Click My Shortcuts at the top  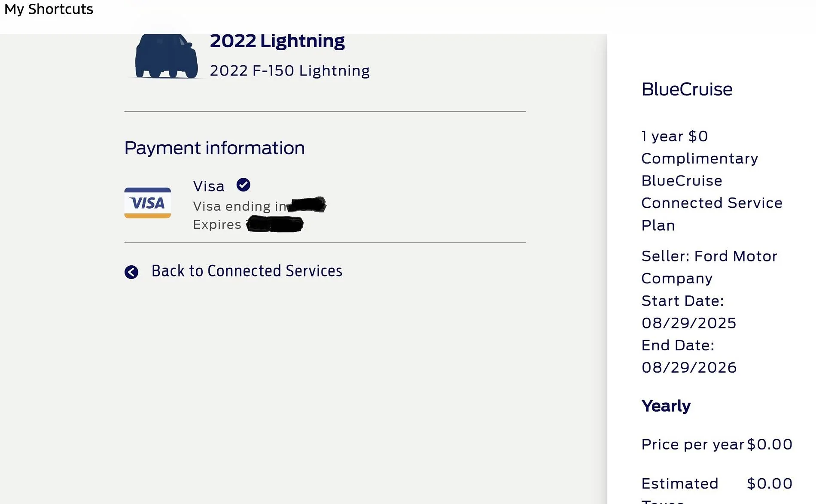pyautogui.click(x=49, y=9)
